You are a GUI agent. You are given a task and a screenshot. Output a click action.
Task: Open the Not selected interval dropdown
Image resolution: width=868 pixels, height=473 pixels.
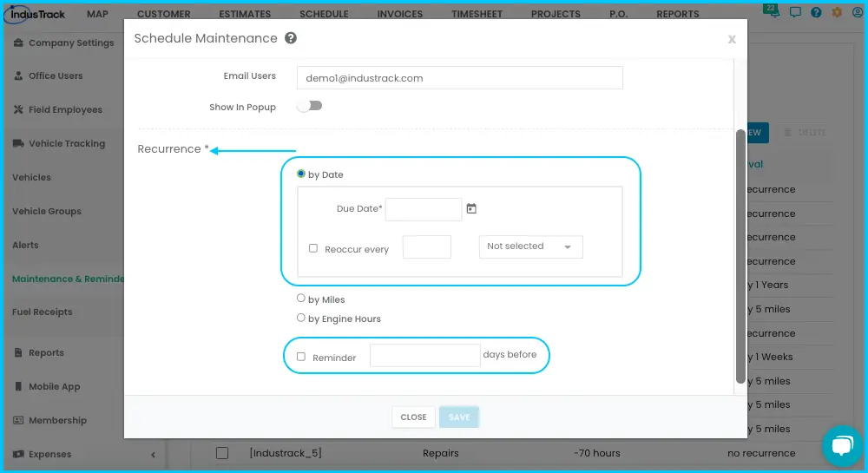(531, 246)
